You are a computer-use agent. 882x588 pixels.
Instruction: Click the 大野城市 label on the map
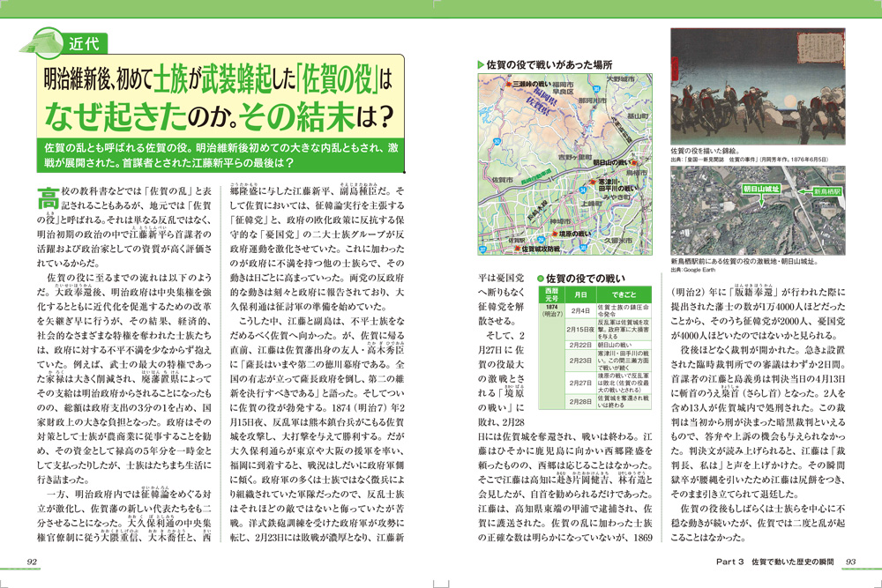pos(620,80)
